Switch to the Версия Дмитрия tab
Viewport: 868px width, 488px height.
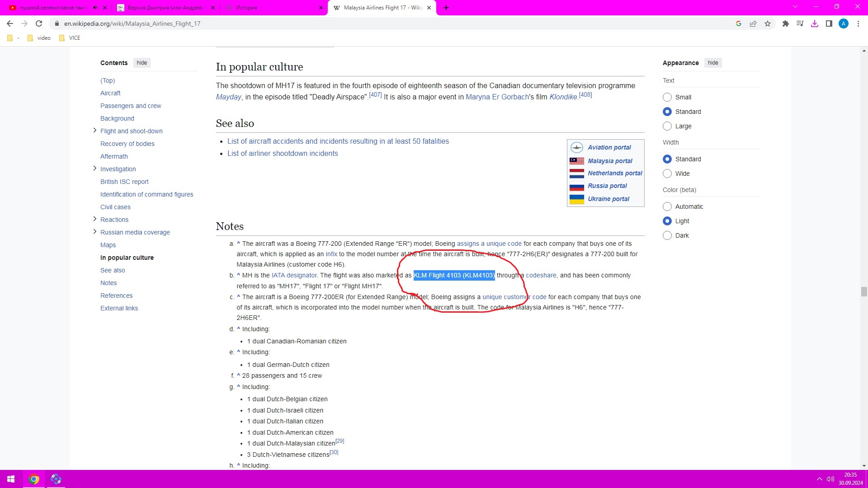165,8
